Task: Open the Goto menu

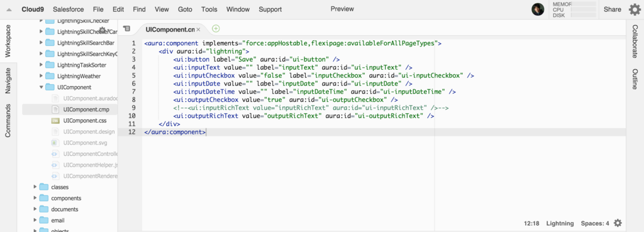Action: [x=186, y=9]
